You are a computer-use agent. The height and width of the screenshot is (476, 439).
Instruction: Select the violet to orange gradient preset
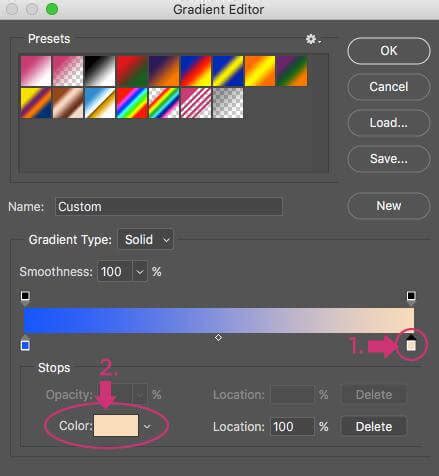(x=164, y=71)
